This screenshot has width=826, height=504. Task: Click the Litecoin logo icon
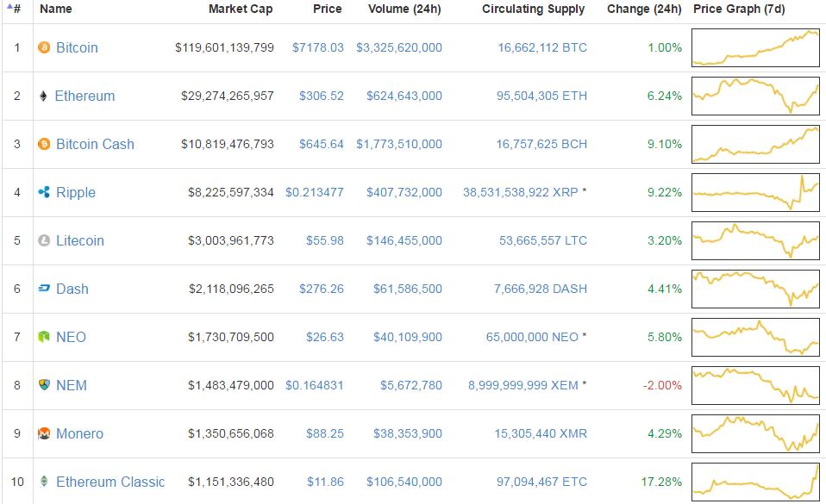click(x=44, y=241)
